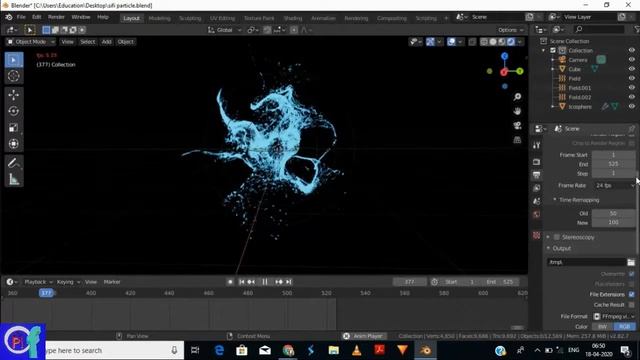Select rendered viewport shading
The height and width of the screenshot is (360, 640).
pyautogui.click(x=511, y=42)
